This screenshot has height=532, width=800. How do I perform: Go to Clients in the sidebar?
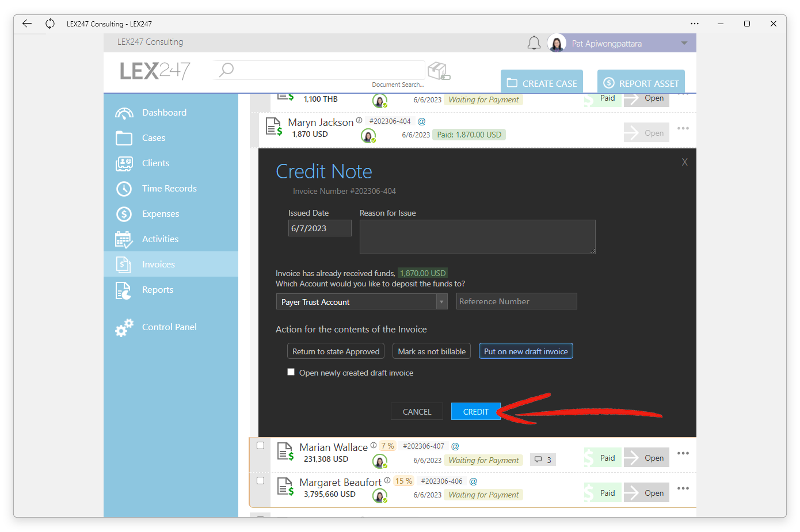coord(171,163)
